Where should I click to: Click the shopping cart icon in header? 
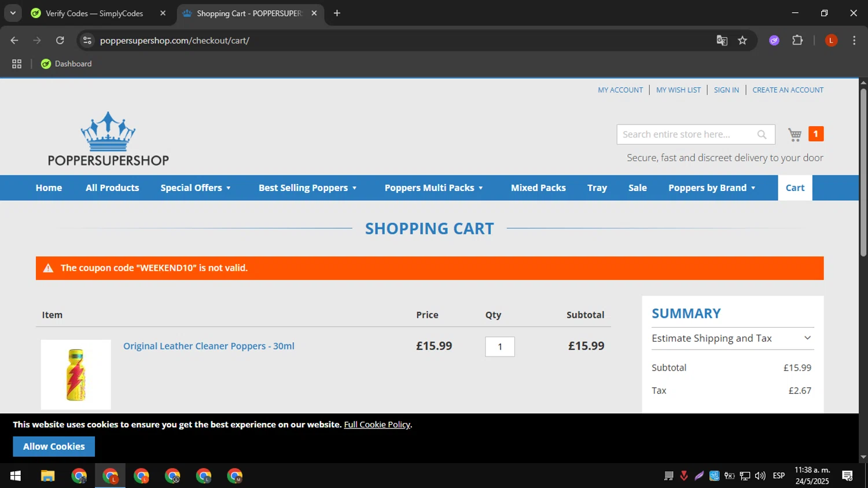coord(795,134)
